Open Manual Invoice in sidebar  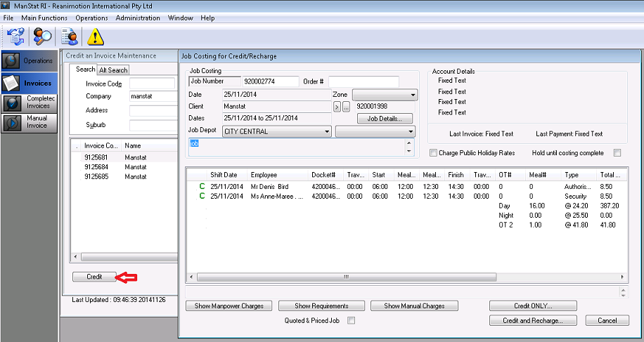coord(29,122)
